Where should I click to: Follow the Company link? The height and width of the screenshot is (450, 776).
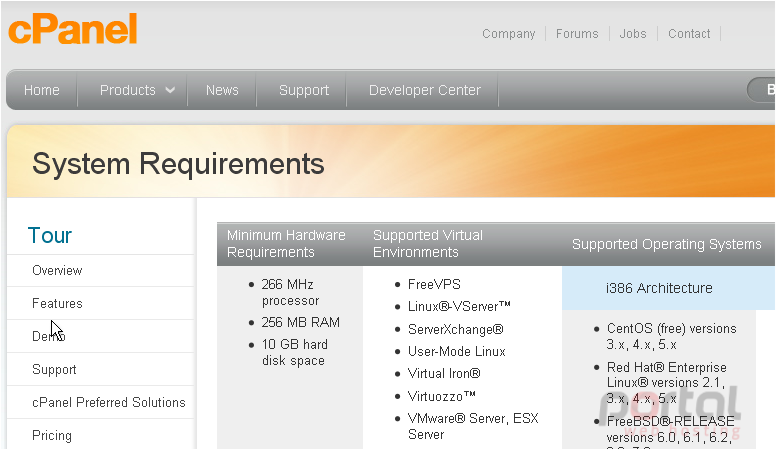coord(509,34)
